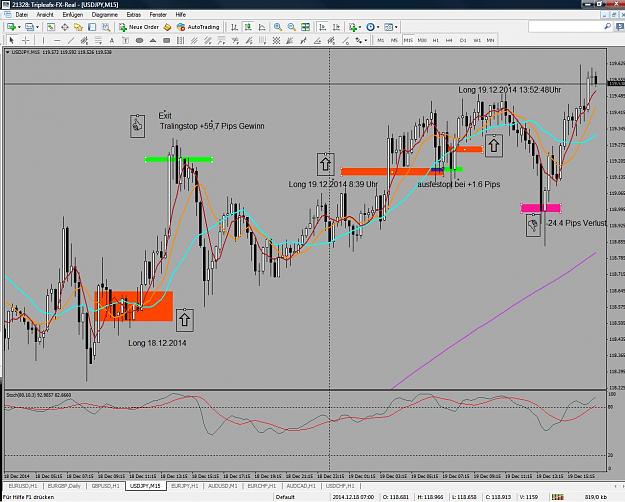Select the text label tool
This screenshot has height=502, width=625.
125,40
